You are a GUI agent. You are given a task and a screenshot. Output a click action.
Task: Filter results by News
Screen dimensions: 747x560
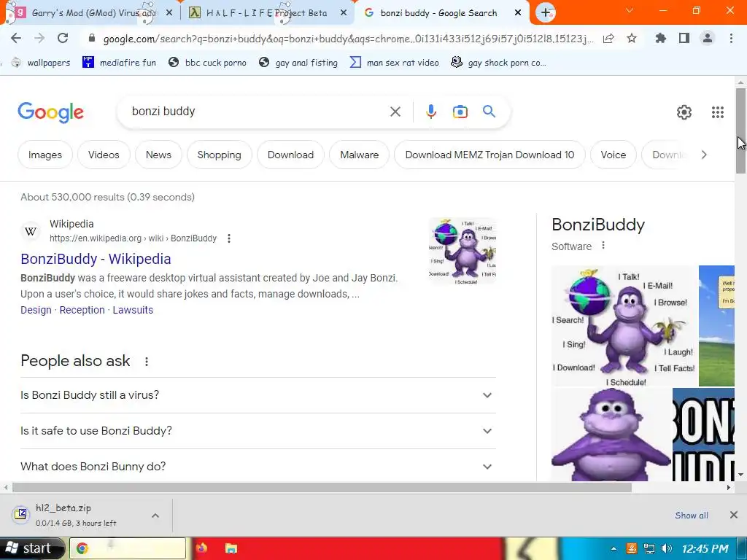[158, 155]
